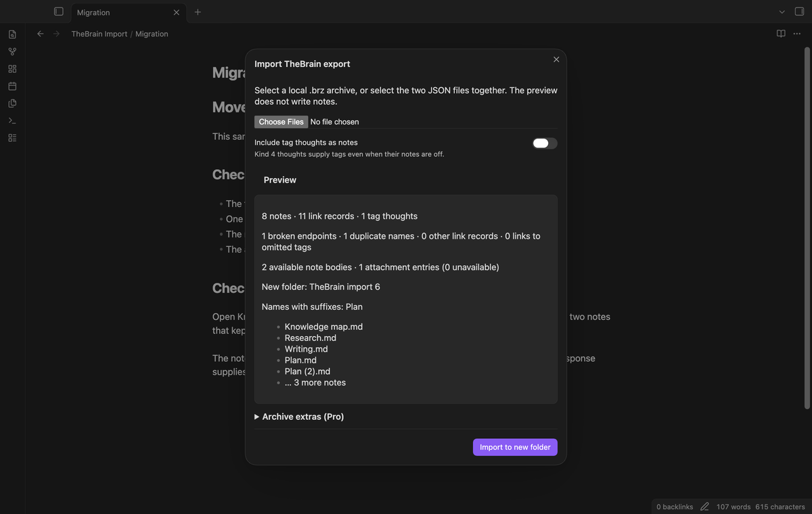Toggle Include tag thoughts as notes
Screen dimensions: 812x514
pos(545,143)
